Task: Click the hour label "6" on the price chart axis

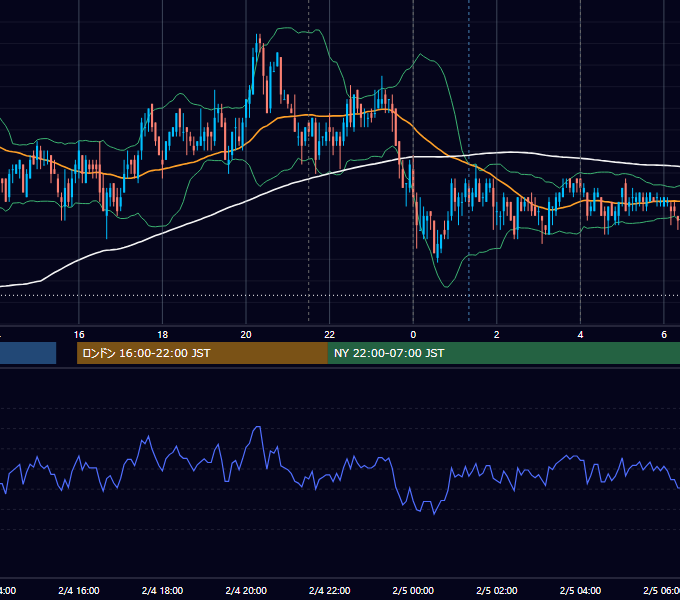Action: [664, 335]
